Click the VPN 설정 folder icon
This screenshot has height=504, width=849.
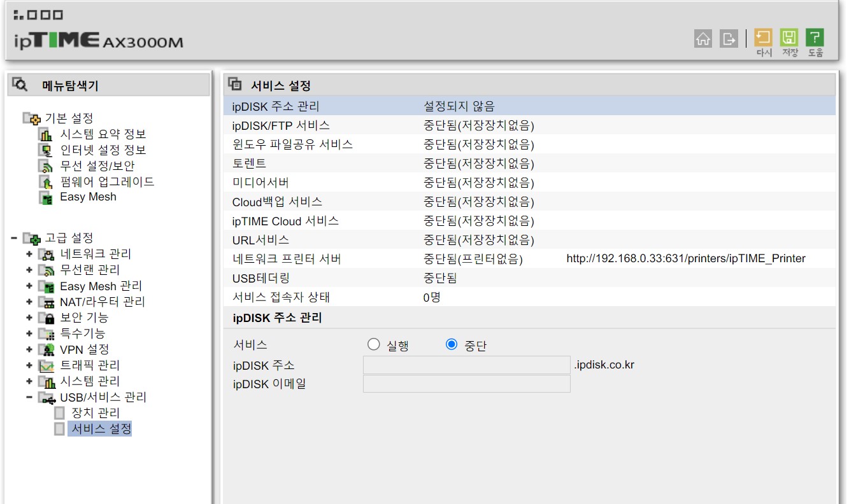[46, 349]
